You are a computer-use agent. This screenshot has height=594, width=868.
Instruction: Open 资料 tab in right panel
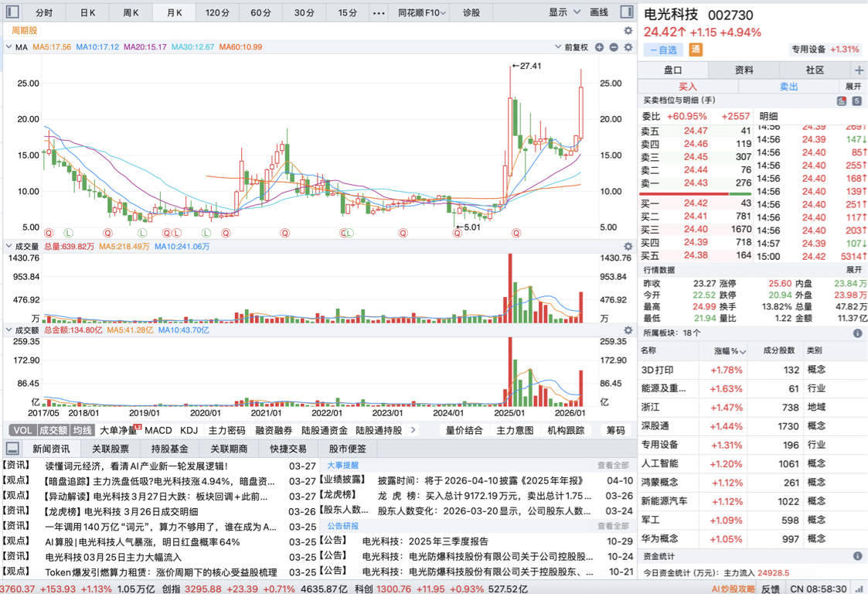pyautogui.click(x=744, y=70)
